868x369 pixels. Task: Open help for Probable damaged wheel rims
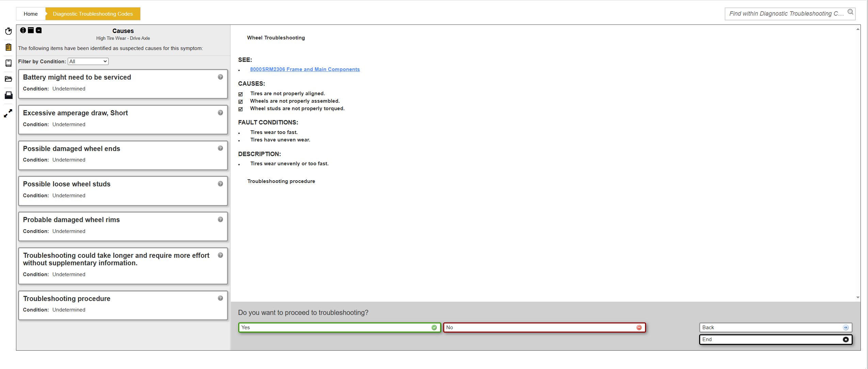pos(220,219)
